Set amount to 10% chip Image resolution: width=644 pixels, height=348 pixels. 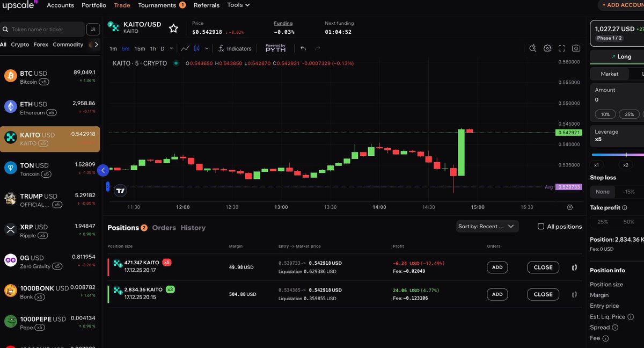tap(605, 114)
